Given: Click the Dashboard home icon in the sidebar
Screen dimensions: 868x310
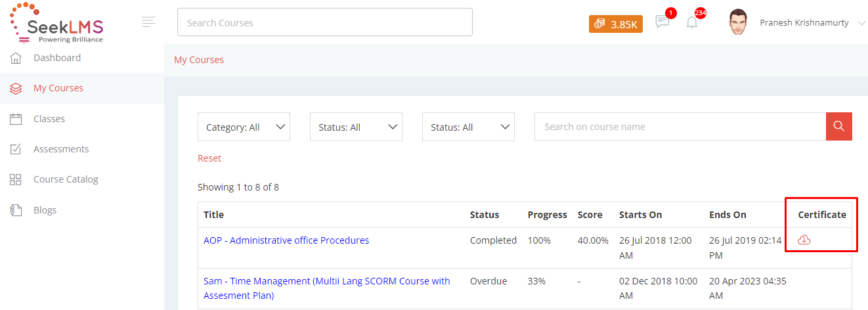Looking at the screenshot, I should (x=16, y=58).
